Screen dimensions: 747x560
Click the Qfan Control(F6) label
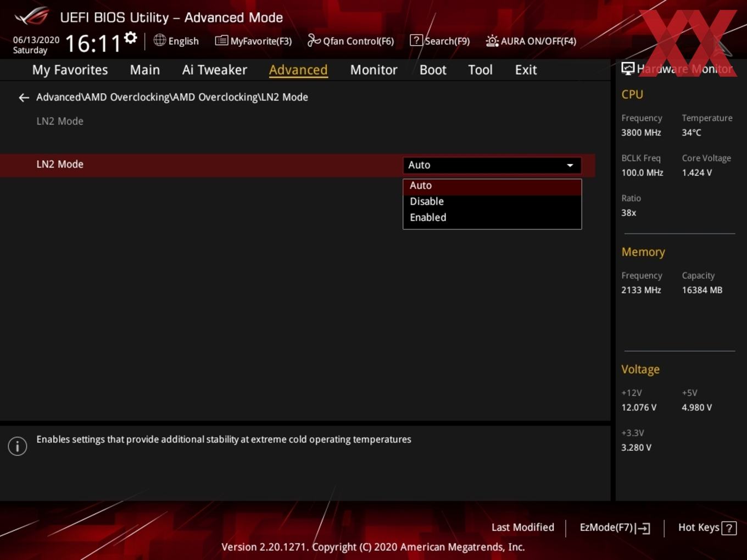(x=358, y=41)
